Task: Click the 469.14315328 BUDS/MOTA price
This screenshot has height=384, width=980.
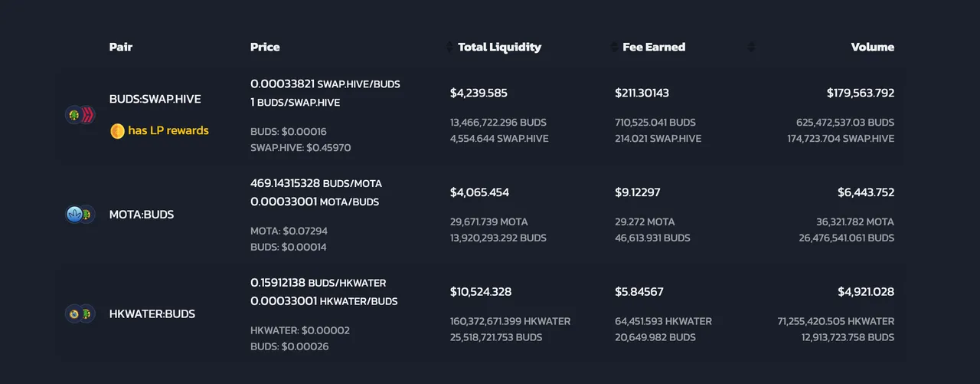Action: coord(316,184)
